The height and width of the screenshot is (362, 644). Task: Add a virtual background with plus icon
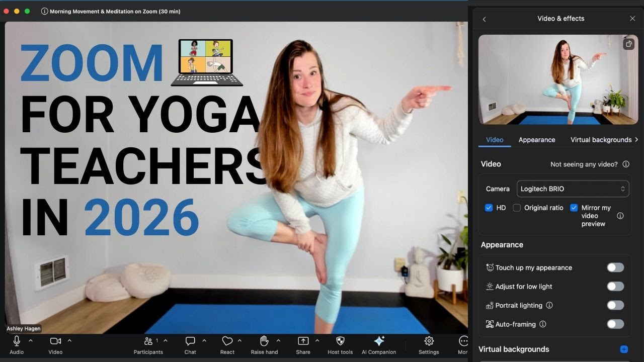click(624, 349)
